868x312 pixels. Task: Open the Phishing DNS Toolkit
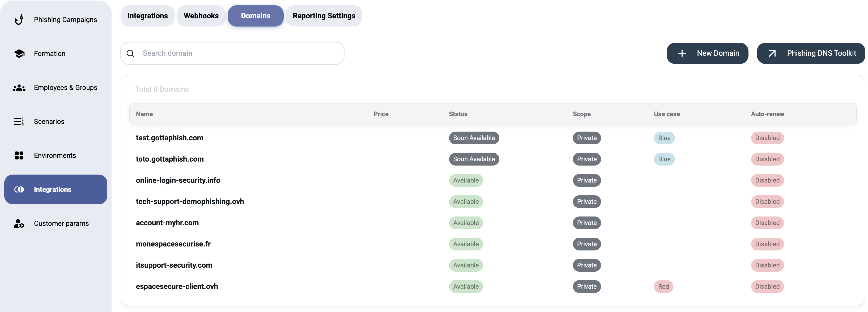(x=811, y=53)
